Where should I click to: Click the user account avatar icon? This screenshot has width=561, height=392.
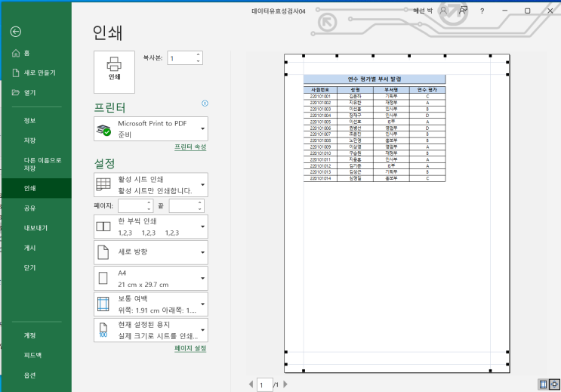pyautogui.click(x=443, y=11)
